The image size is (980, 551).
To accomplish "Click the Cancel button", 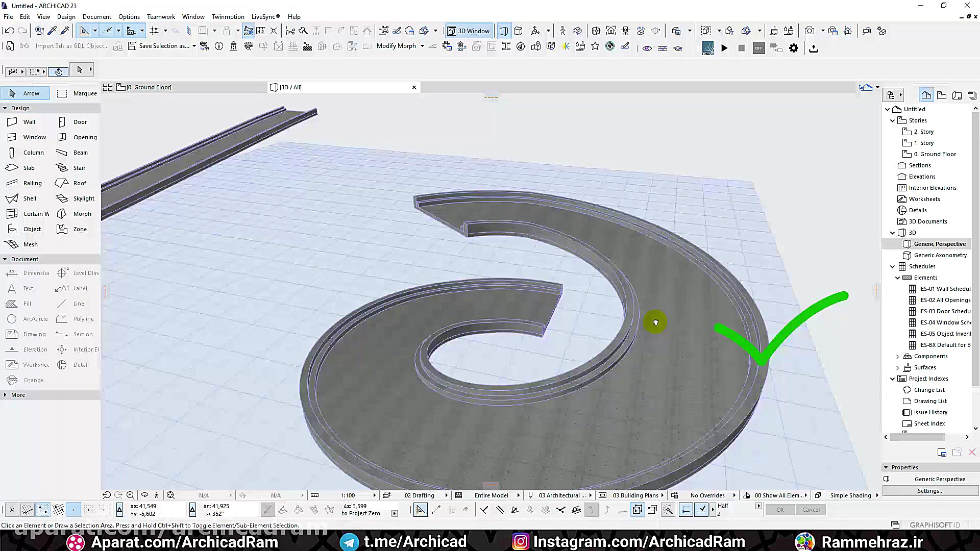I will pyautogui.click(x=811, y=510).
